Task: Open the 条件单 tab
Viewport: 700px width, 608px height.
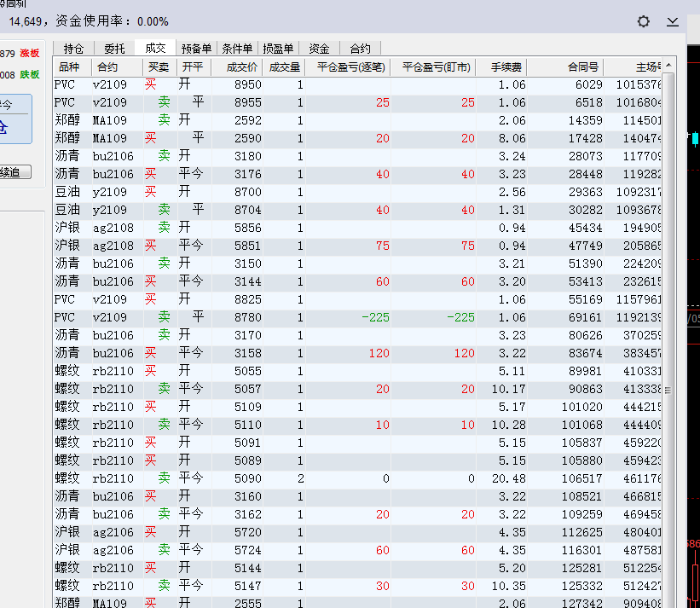Action: point(237,49)
